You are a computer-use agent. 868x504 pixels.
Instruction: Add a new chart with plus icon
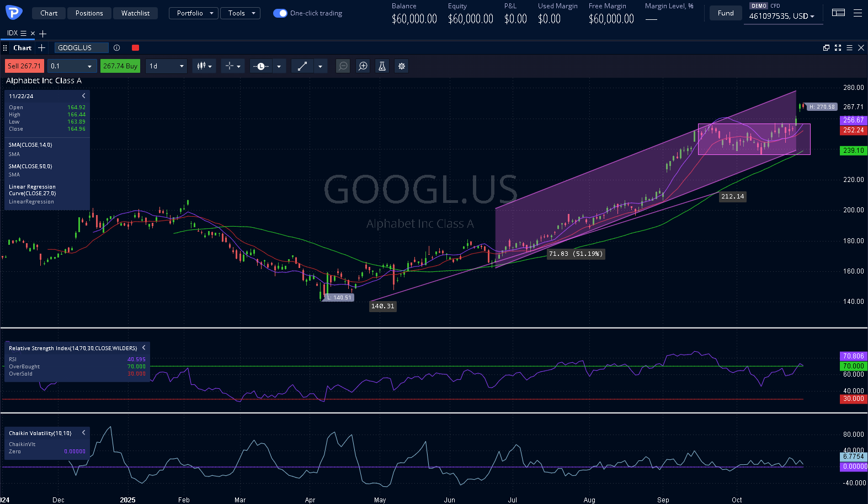[x=41, y=48]
